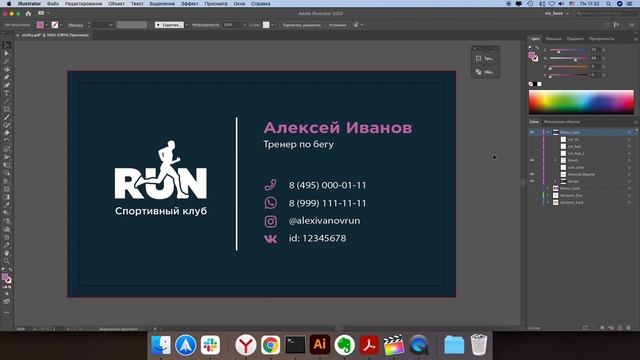The height and width of the screenshot is (360, 640).
Task: Select the Gradient tool
Action: [7, 197]
